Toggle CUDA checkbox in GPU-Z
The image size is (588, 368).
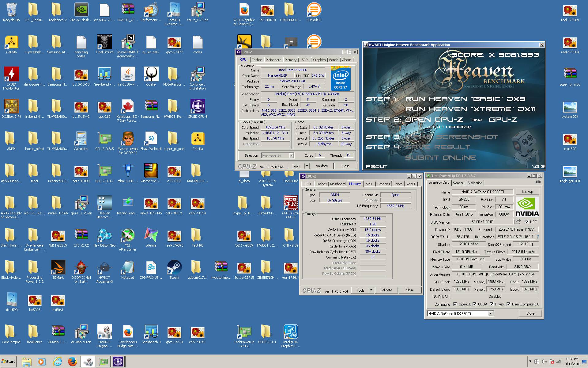pyautogui.click(x=474, y=304)
